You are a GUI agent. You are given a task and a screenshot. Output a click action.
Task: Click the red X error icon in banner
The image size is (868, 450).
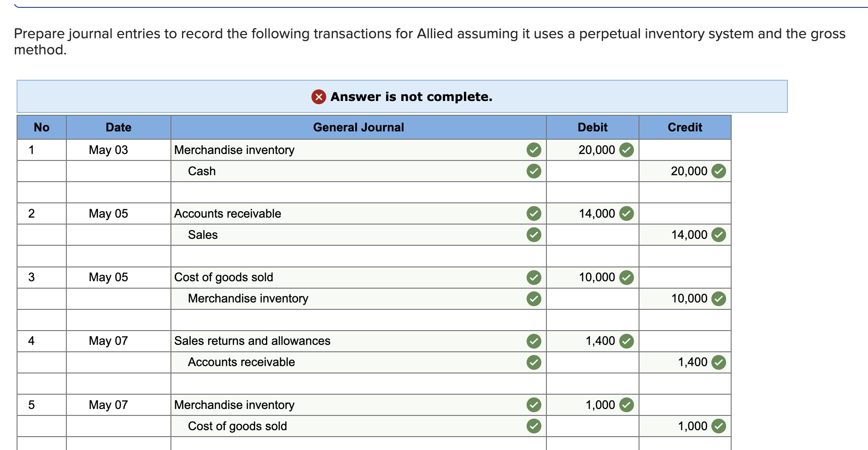[x=317, y=97]
